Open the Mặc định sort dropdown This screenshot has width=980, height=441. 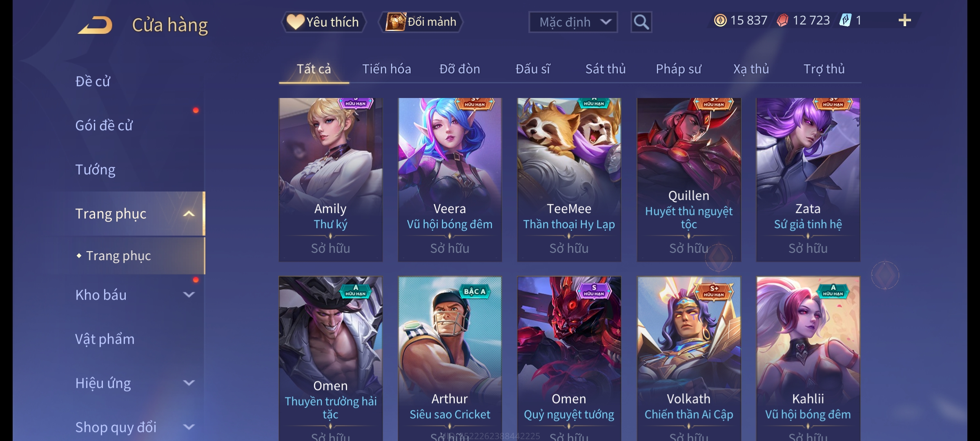(573, 22)
